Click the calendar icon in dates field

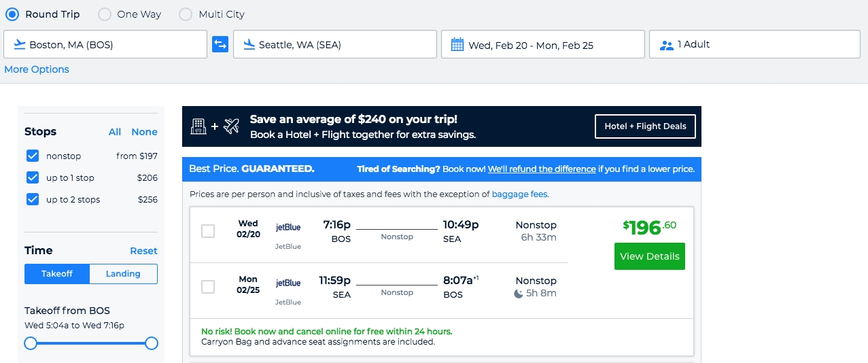pyautogui.click(x=457, y=45)
